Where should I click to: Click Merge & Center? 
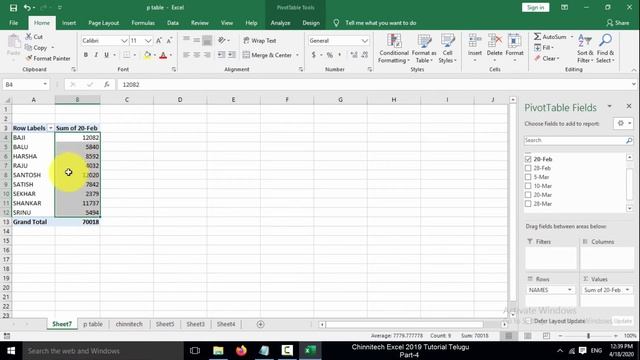[267, 55]
